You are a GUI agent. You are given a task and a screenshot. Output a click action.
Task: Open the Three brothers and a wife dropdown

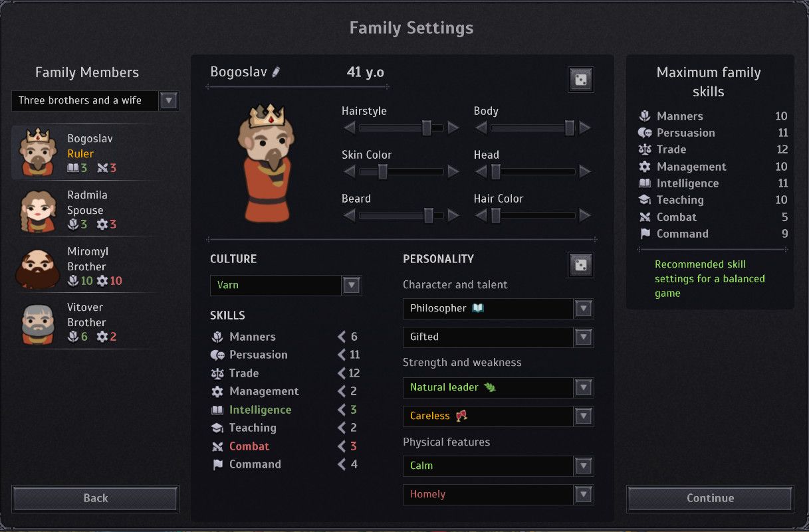[169, 100]
